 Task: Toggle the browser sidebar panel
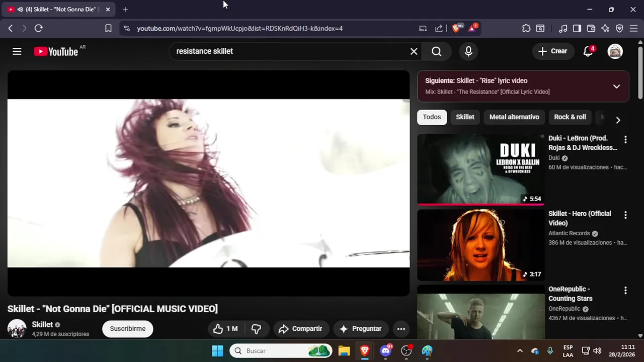point(577,28)
